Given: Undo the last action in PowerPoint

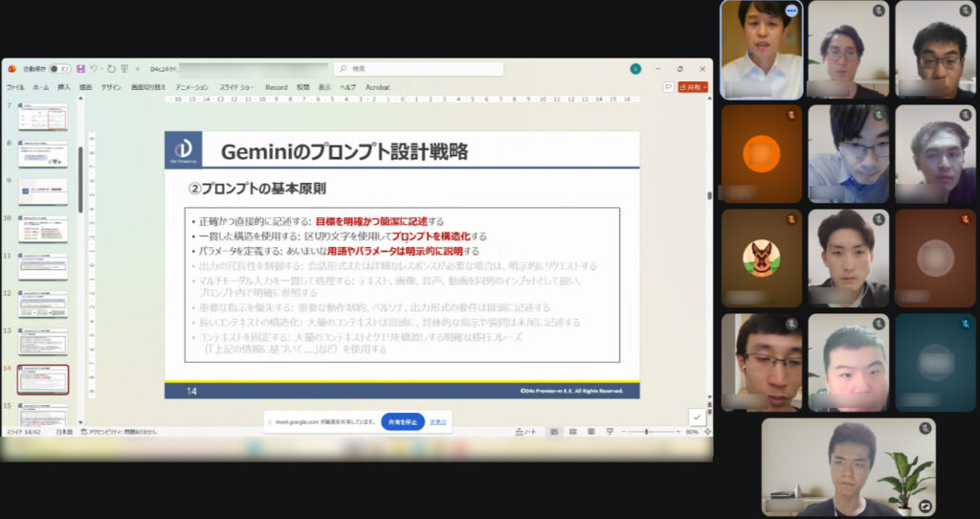Looking at the screenshot, I should pyautogui.click(x=93, y=69).
